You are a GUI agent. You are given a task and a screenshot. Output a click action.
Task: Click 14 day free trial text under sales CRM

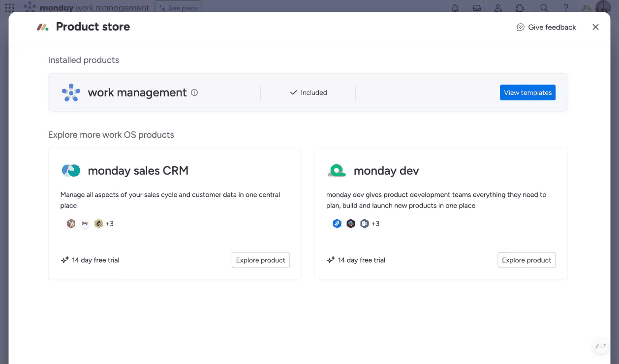click(95, 260)
